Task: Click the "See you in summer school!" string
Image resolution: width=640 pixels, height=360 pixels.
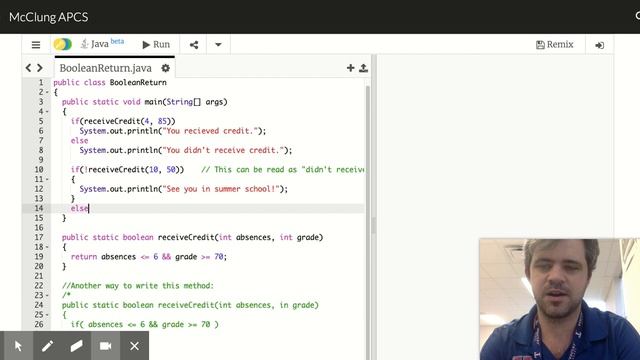Action: (221, 189)
